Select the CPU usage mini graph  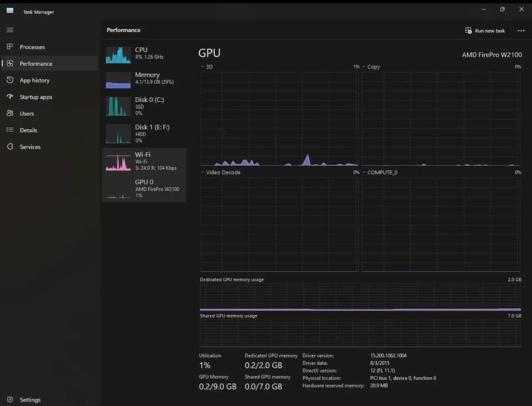click(118, 55)
